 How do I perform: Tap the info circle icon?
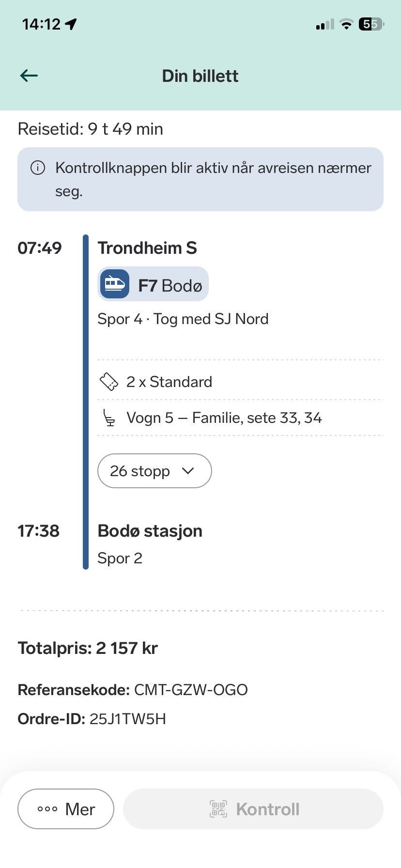pyautogui.click(x=38, y=168)
